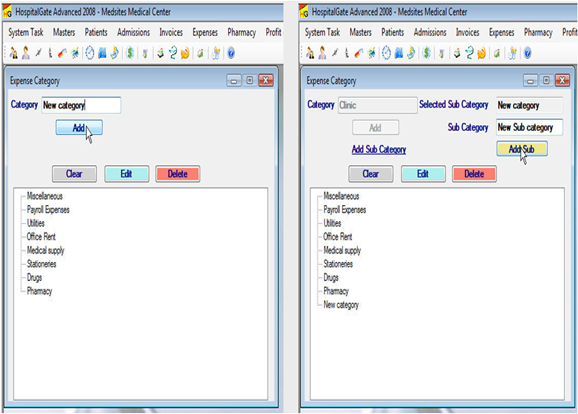The height and width of the screenshot is (414, 578).
Task: Click the green dollar icon in the right window toolbar
Action: point(426,53)
